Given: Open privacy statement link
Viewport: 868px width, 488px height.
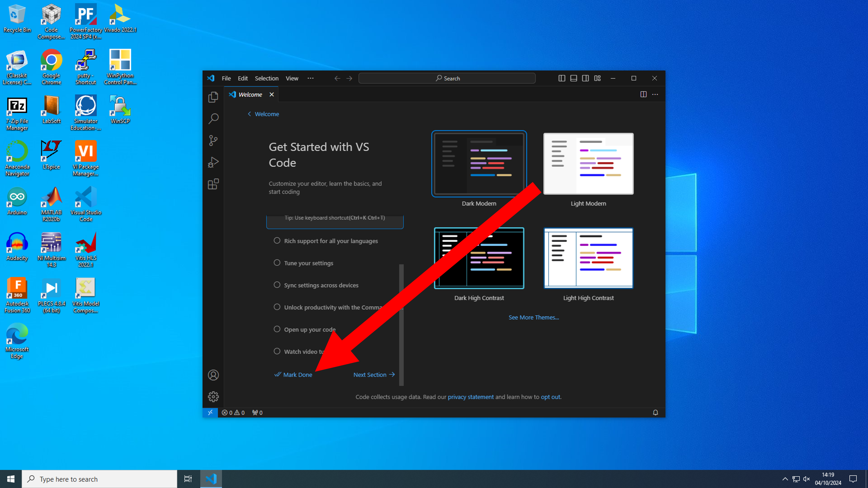Looking at the screenshot, I should pos(470,397).
